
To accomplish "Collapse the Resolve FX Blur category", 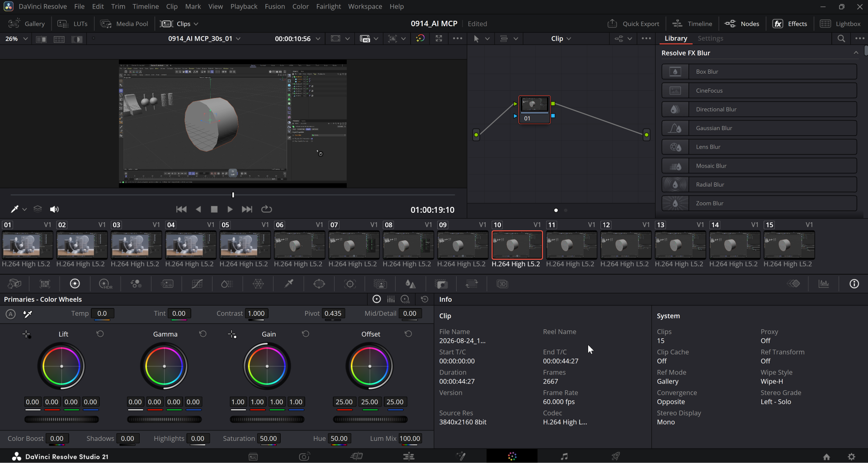I will (856, 53).
